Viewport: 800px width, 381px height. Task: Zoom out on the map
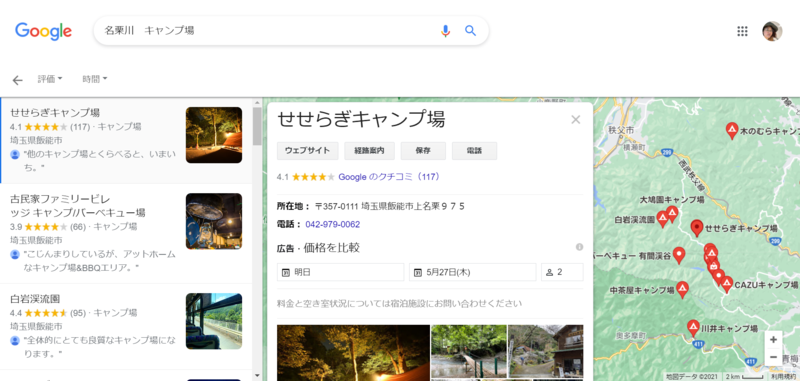click(x=773, y=357)
